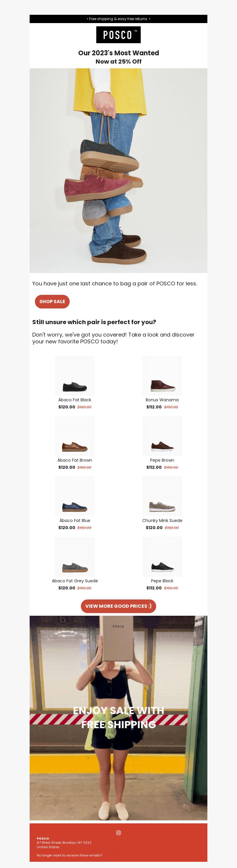Click the Ábaco Fat Blue product name
The height and width of the screenshot is (868, 237).
75,521
